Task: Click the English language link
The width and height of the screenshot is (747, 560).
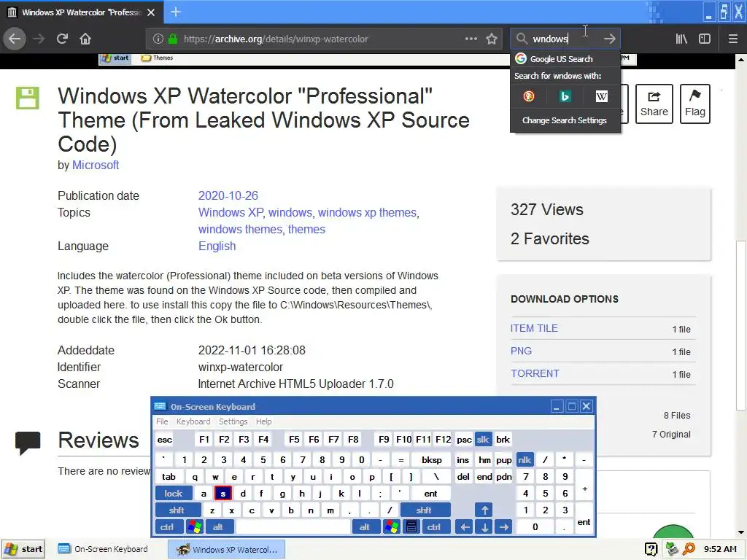Action: click(x=217, y=246)
